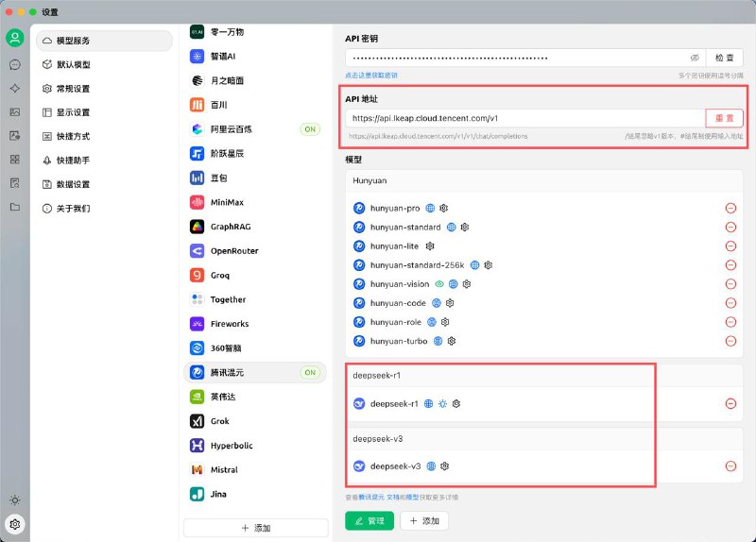The image size is (756, 542).
Task: Open 快捷助手 settings section
Action: pyautogui.click(x=104, y=160)
